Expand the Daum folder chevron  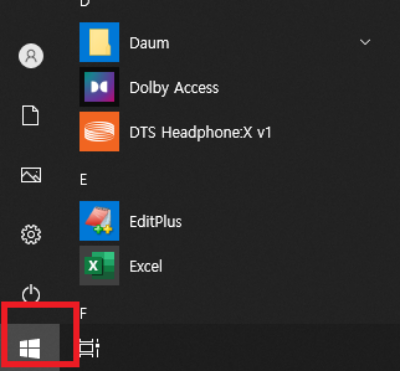(x=365, y=42)
